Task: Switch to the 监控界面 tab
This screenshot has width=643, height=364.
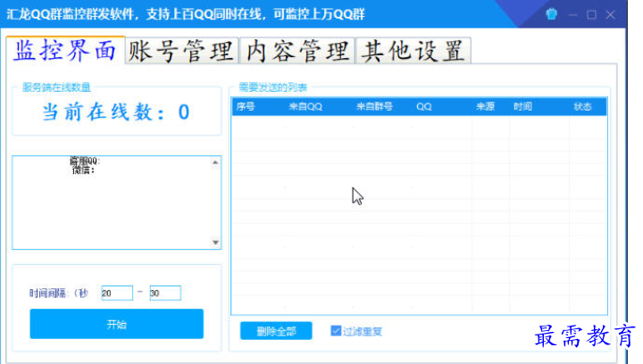Action: coord(65,50)
